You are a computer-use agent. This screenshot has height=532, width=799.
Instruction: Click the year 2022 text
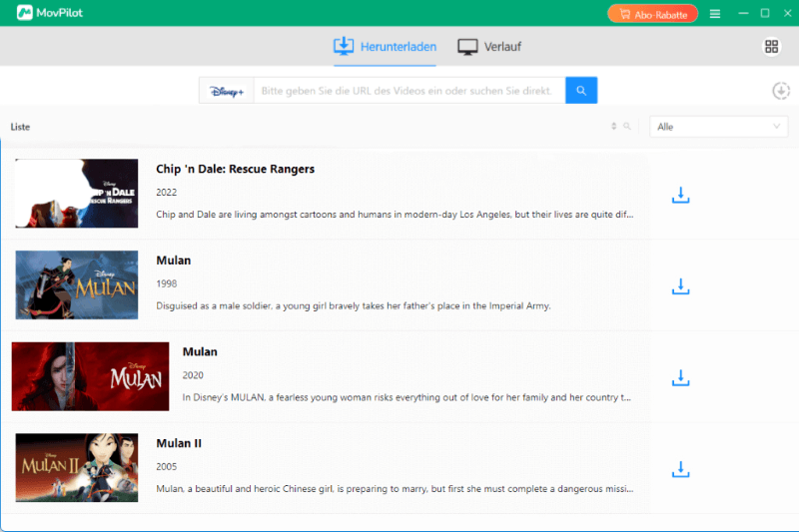166,192
